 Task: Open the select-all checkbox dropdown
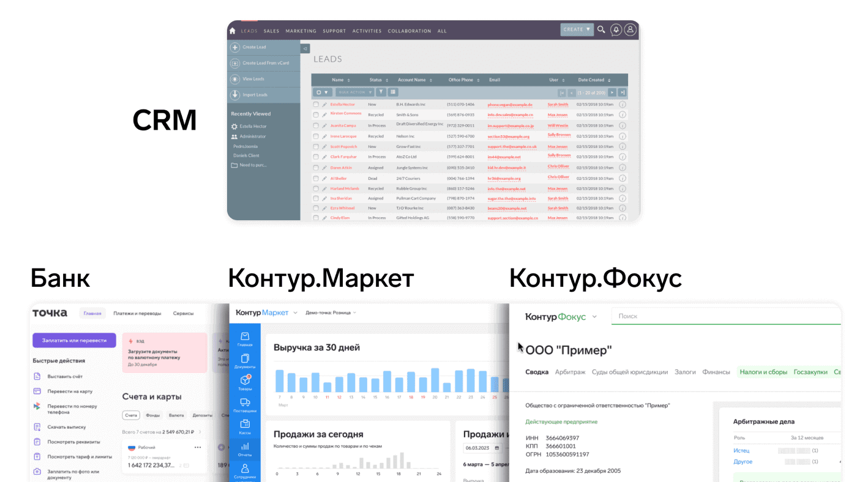(x=323, y=92)
